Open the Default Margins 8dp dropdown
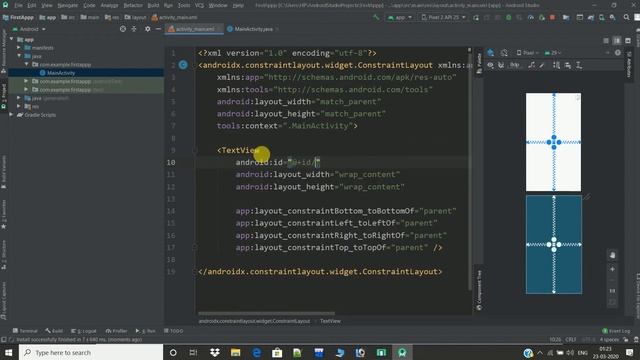The height and width of the screenshot is (360, 640). coord(515,65)
